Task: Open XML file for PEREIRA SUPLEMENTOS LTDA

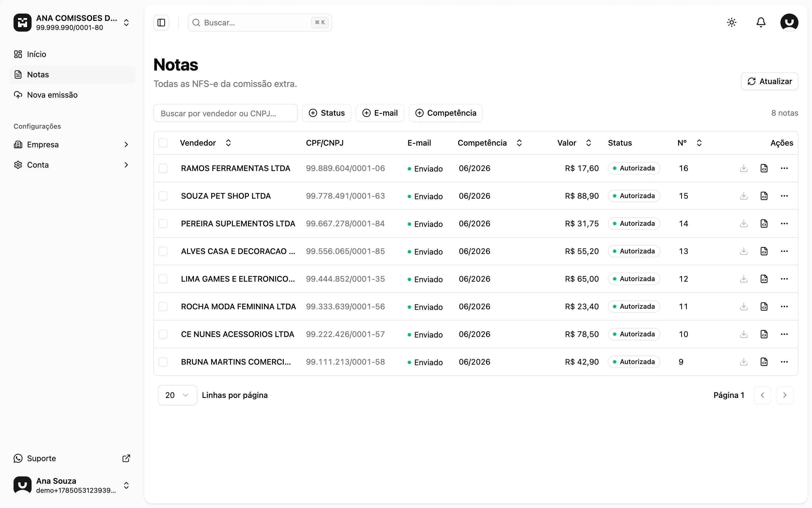Action: coord(764,224)
